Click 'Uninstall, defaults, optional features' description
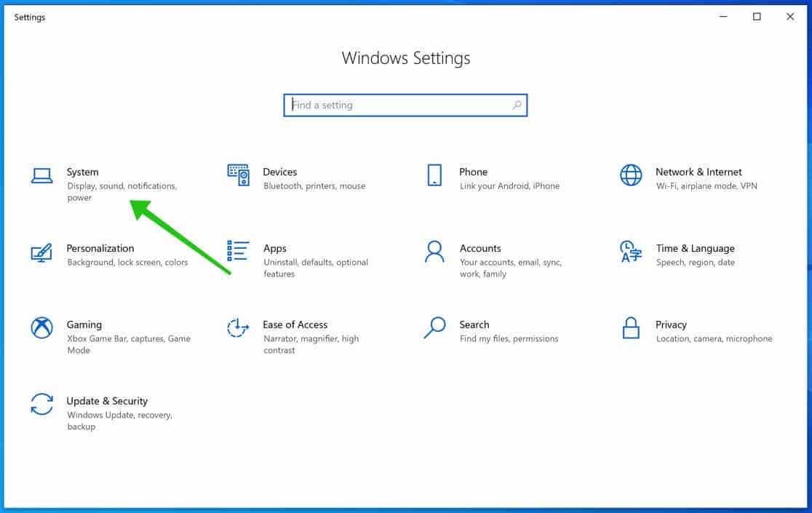Viewport: 812px width, 513px height. tap(316, 269)
